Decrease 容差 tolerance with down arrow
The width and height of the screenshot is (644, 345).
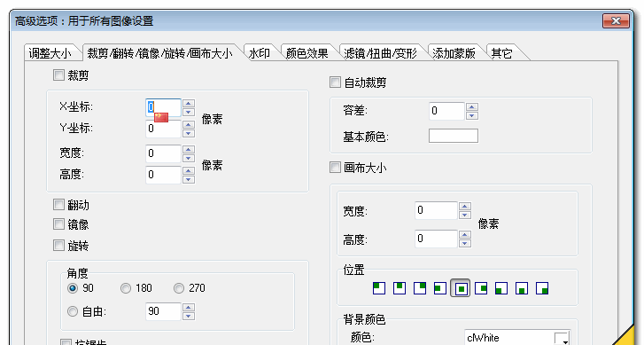coord(472,115)
